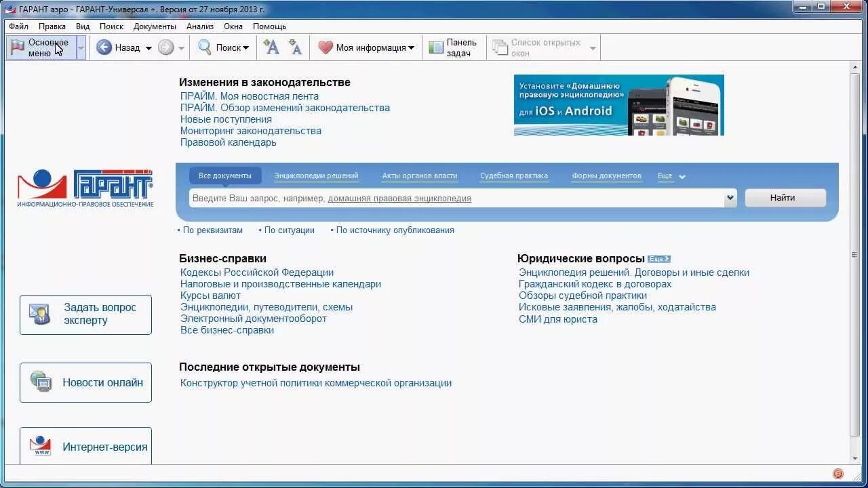The height and width of the screenshot is (488, 868).
Task: Open Обзоры судебной практики
Action: click(583, 296)
